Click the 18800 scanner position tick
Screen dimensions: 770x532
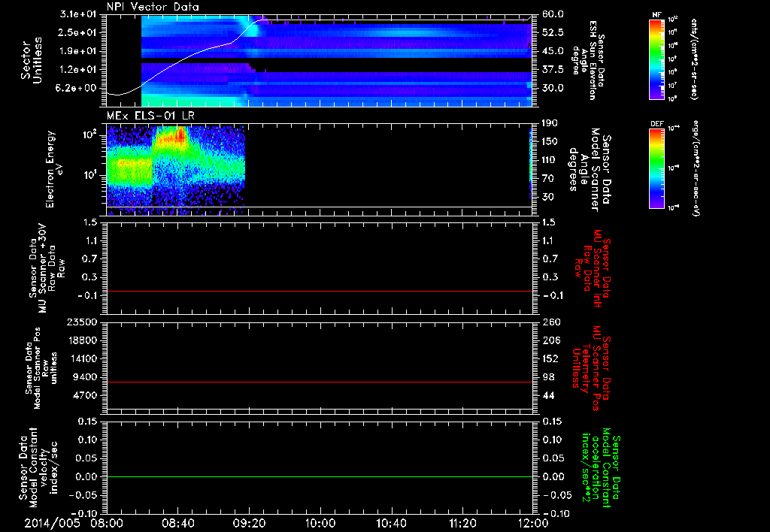(x=83, y=340)
